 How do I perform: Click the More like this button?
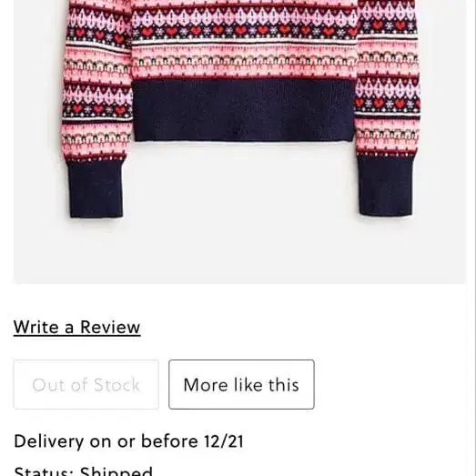coord(241,384)
